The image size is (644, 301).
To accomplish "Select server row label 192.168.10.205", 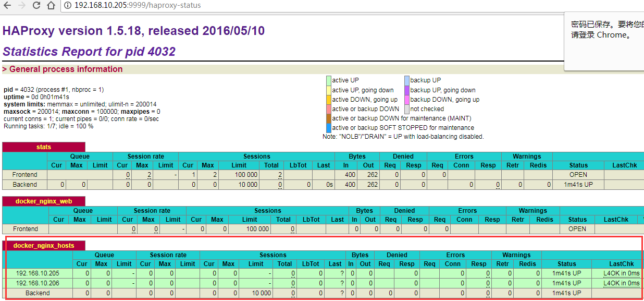I will point(39,273).
